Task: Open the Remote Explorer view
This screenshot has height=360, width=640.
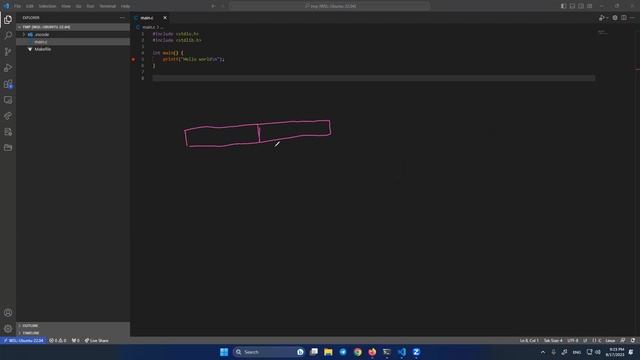Action: coord(8,100)
